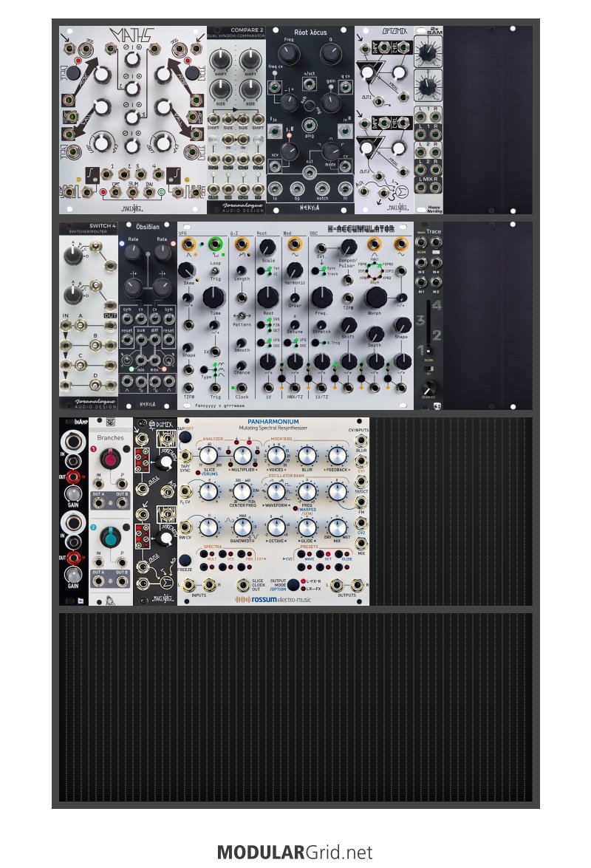The width and height of the screenshot is (591, 868).
Task: Click the SLICE knob on Panharmonium
Action: pyautogui.click(x=208, y=456)
